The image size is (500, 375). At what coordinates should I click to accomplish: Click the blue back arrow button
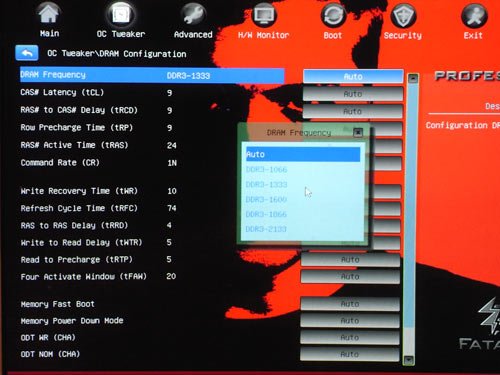coord(27,53)
